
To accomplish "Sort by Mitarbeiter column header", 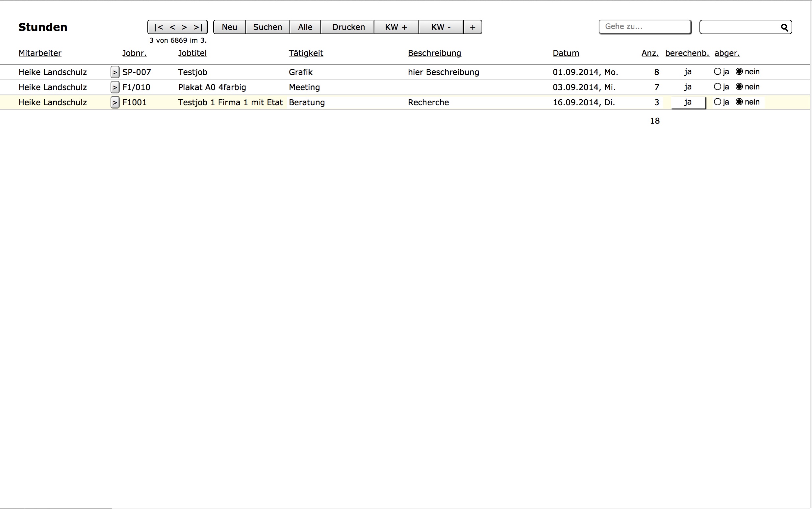I will [40, 53].
